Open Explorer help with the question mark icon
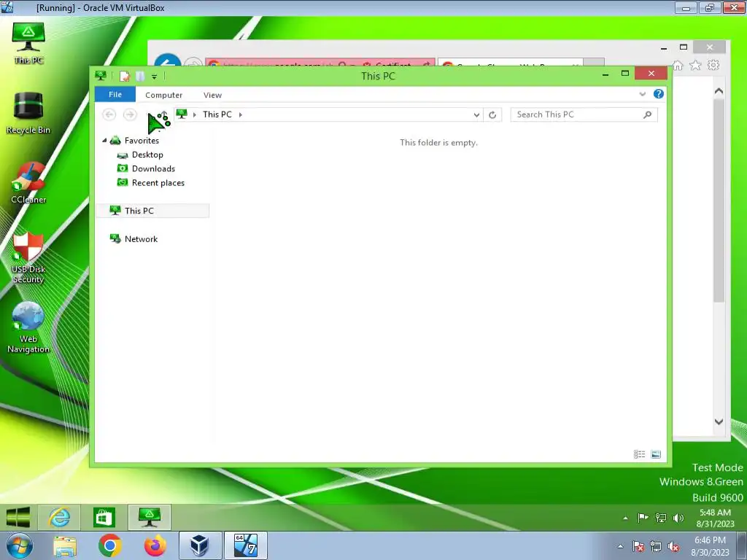This screenshot has height=560, width=747. 659,94
